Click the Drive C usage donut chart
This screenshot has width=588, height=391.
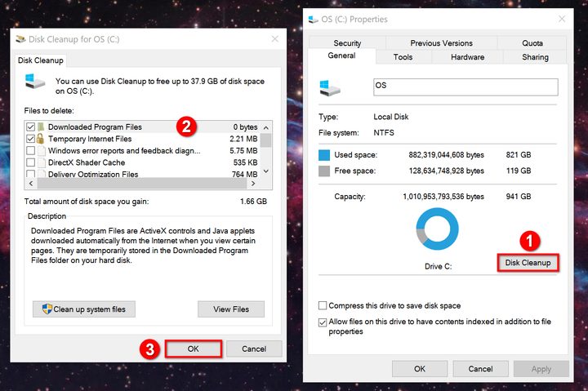[437, 229]
